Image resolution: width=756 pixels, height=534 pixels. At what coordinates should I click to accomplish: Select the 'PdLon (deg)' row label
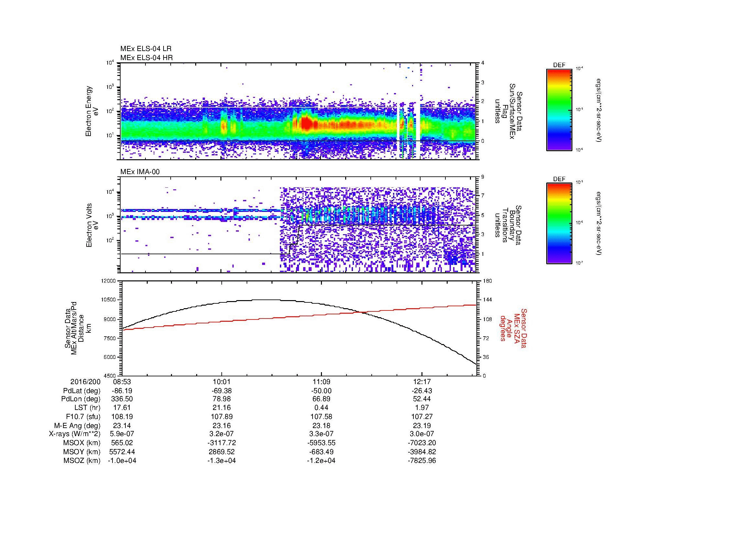(81, 399)
